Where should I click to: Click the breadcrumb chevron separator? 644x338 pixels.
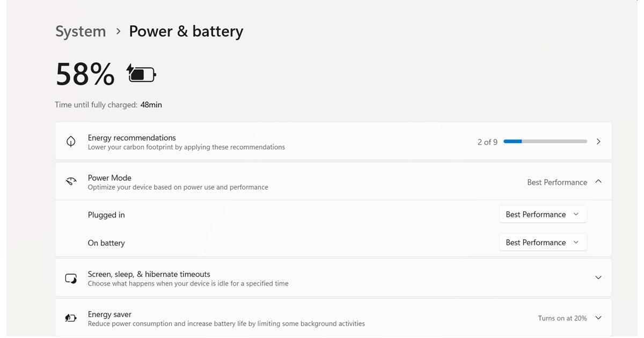(x=118, y=31)
